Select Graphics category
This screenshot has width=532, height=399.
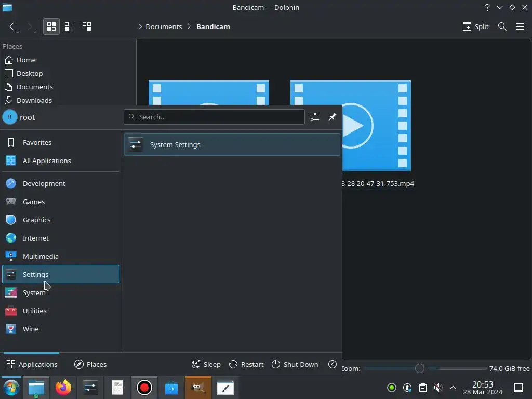[61, 220]
